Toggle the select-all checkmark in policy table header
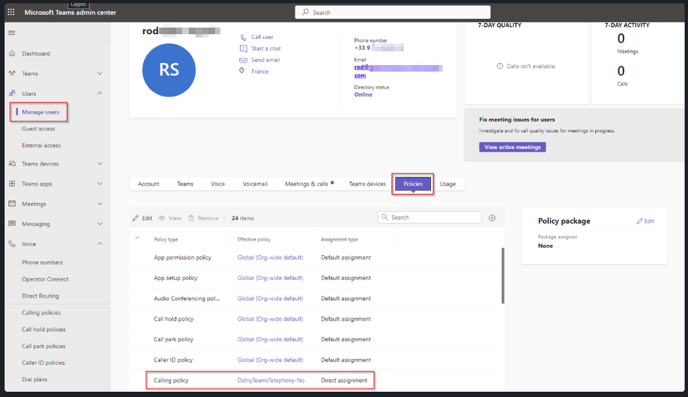The width and height of the screenshot is (688, 397). point(137,238)
